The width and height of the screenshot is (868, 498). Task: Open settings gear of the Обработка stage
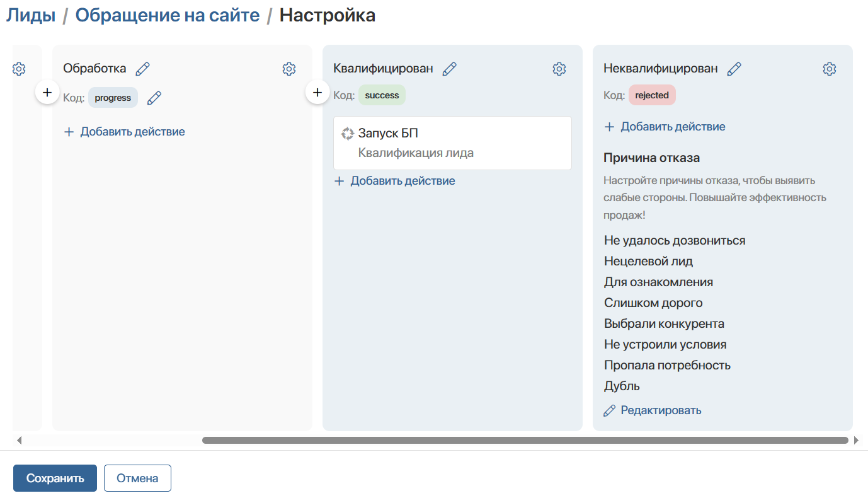point(289,69)
